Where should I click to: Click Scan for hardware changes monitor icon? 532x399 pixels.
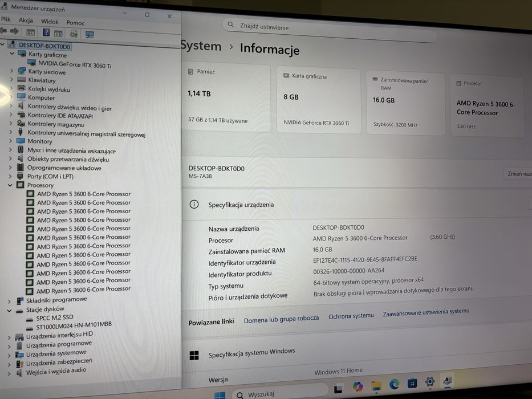click(x=90, y=35)
